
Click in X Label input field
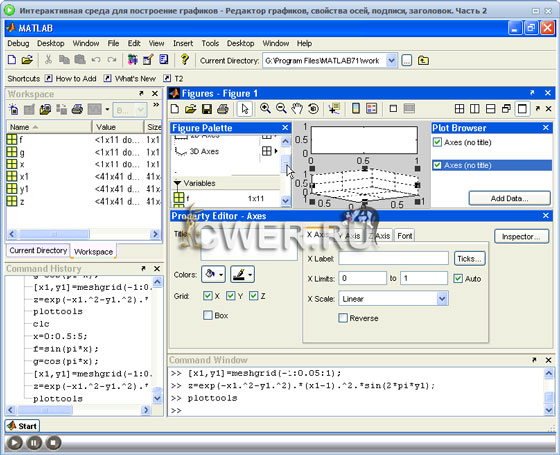[393, 258]
